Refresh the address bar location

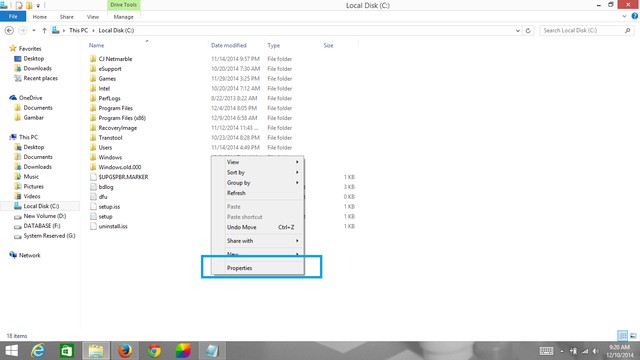coord(528,30)
